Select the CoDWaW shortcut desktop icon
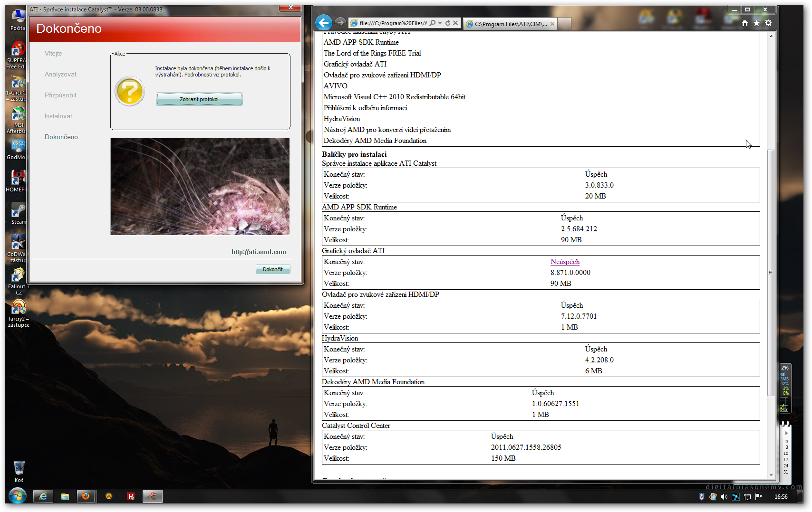Screen dimensions: 812x512 17,248
